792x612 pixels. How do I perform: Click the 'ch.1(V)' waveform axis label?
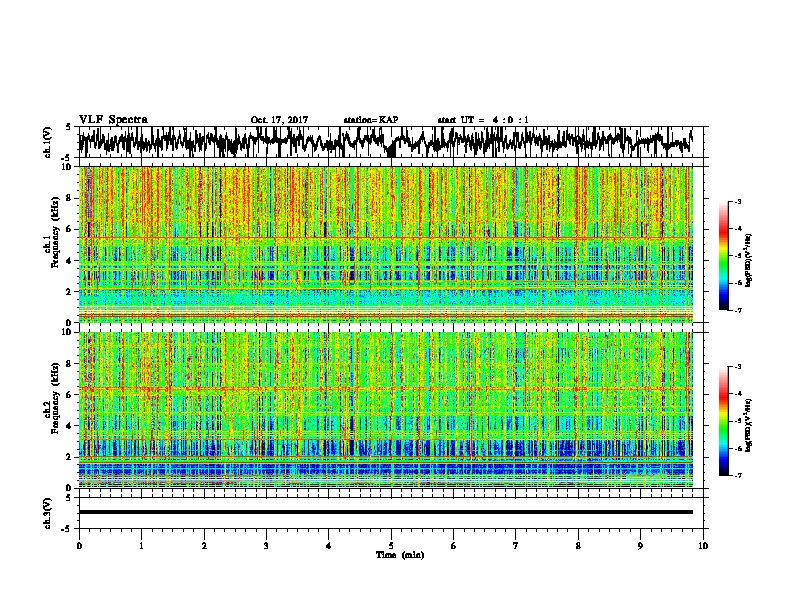(x=47, y=142)
